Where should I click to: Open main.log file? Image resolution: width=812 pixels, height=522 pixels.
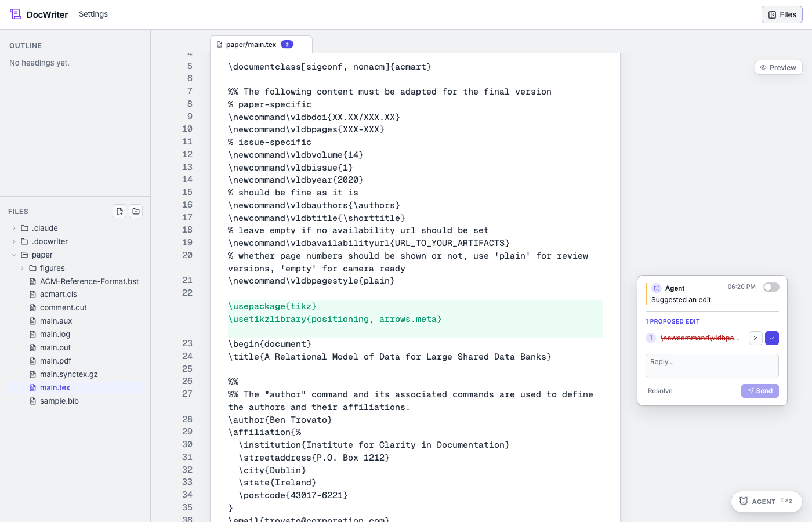point(55,334)
